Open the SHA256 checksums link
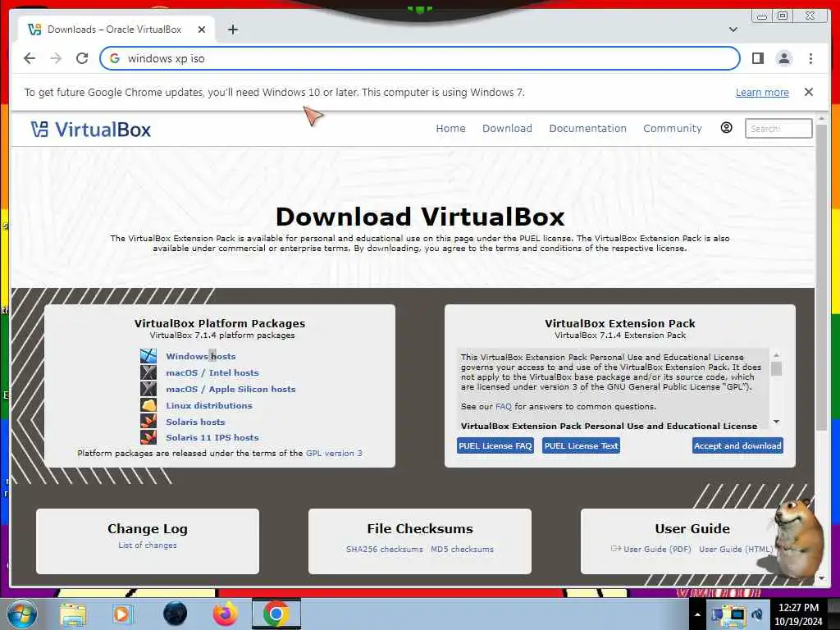840x630 pixels. click(384, 549)
